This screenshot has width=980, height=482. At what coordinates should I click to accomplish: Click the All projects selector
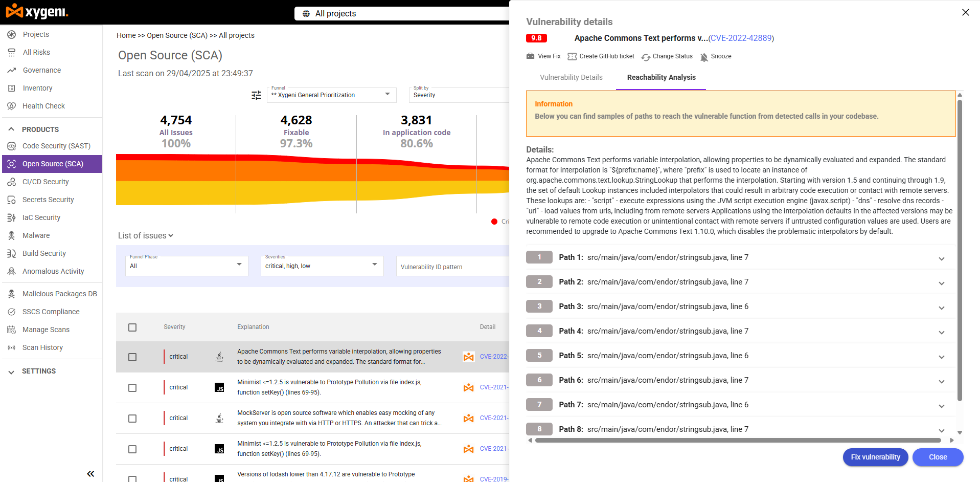pos(402,14)
